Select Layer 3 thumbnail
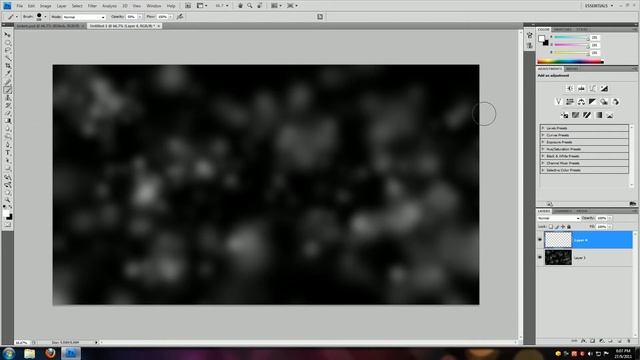Image resolution: width=640 pixels, height=360 pixels. point(558,258)
